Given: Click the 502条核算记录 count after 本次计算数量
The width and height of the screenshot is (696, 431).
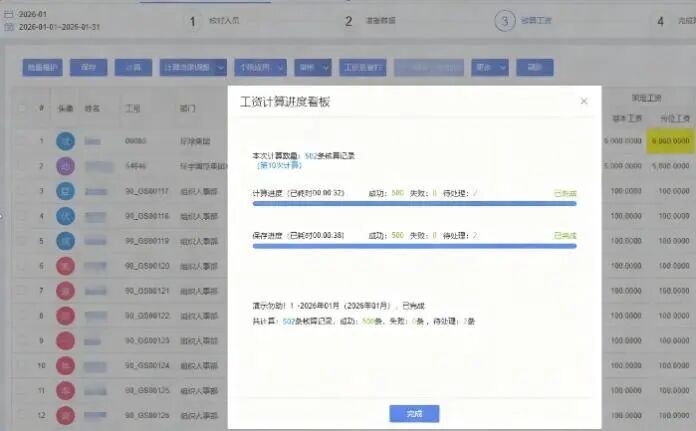Looking at the screenshot, I should tap(329, 156).
